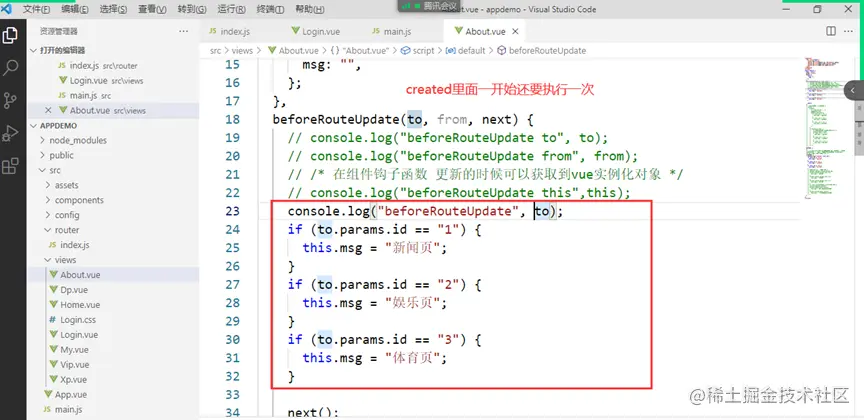Open the Explorer activity bar icon

[10, 35]
